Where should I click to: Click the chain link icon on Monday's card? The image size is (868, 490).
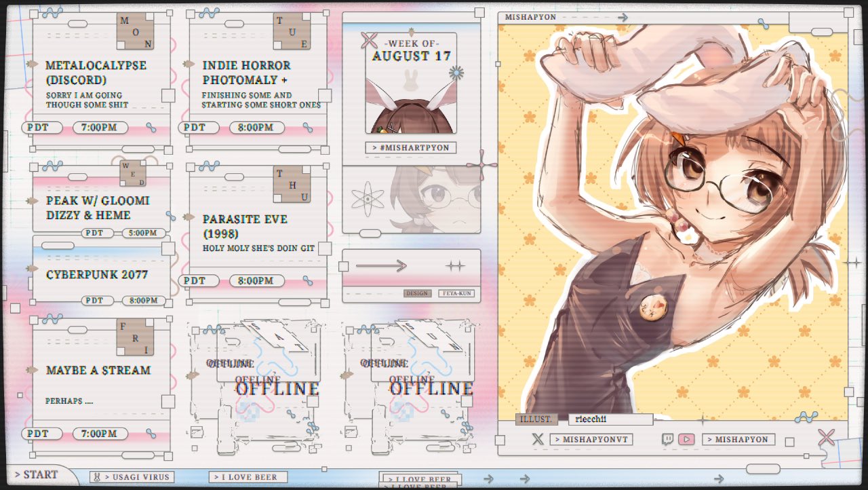[x=151, y=128]
